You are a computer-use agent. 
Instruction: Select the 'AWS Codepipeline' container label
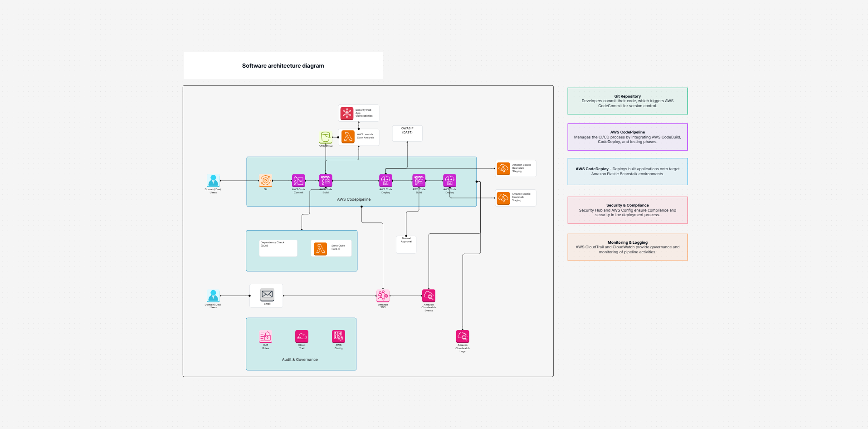click(x=354, y=199)
